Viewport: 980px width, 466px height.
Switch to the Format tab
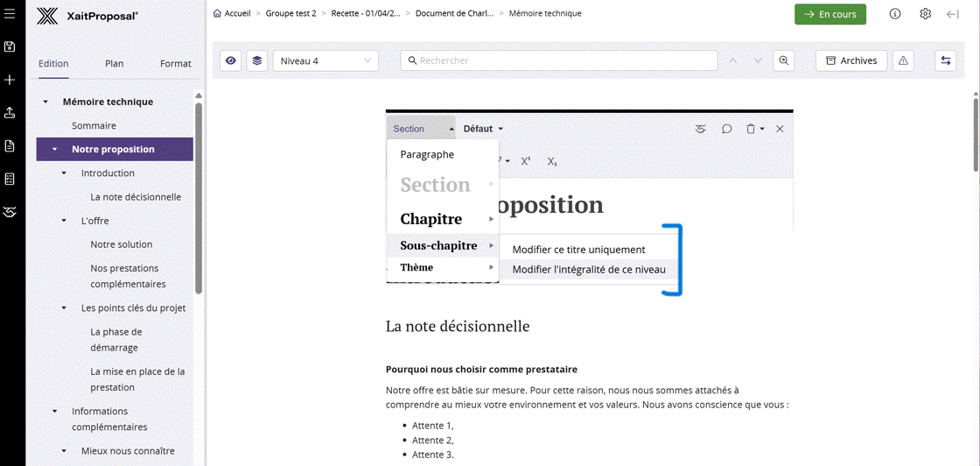176,64
